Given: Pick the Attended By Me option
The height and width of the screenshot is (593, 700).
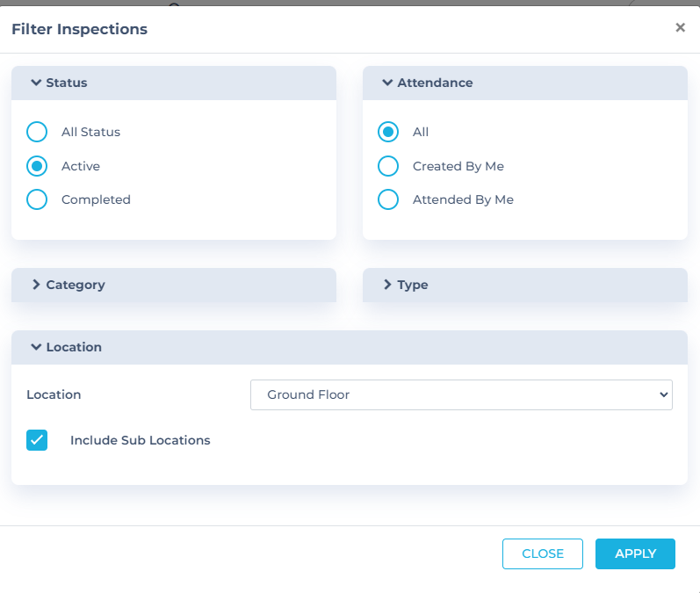Looking at the screenshot, I should pos(388,199).
